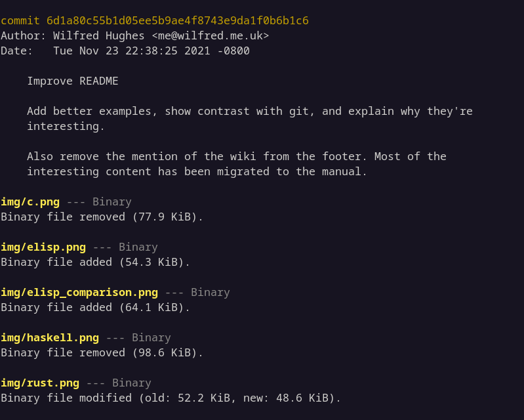Click the 'Binary file added (54.3 KiB)' line
The width and height of the screenshot is (524, 420).
click(95, 262)
